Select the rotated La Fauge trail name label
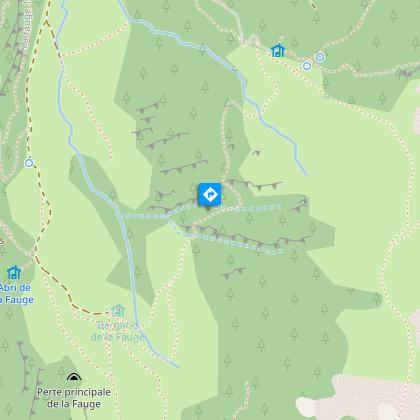420x420 pixels. click(27, 25)
